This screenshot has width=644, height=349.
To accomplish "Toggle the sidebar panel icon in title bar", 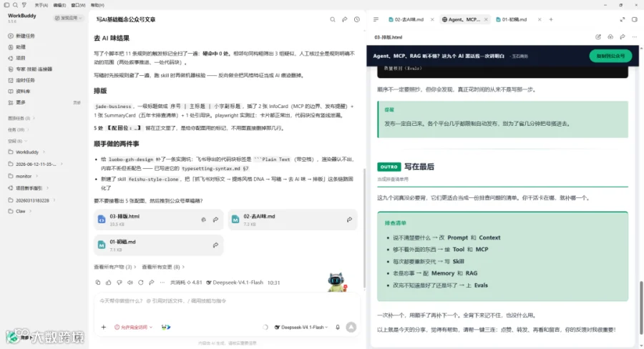I will point(6,5).
